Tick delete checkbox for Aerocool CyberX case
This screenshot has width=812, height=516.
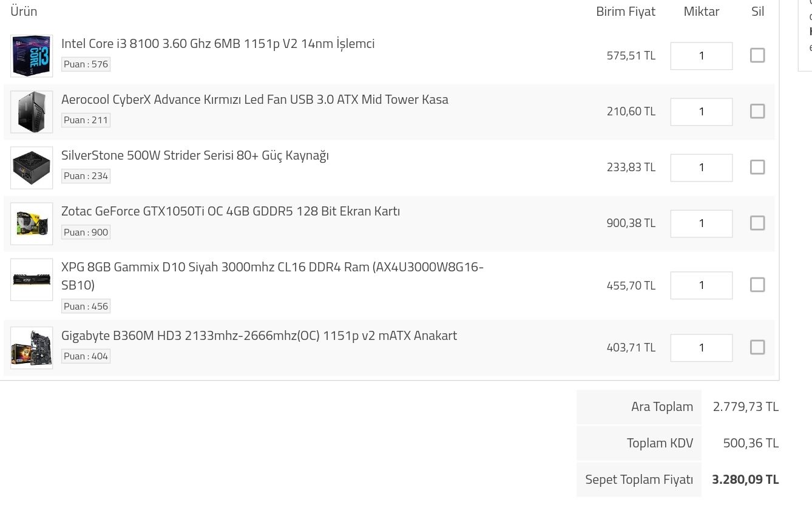(x=757, y=111)
